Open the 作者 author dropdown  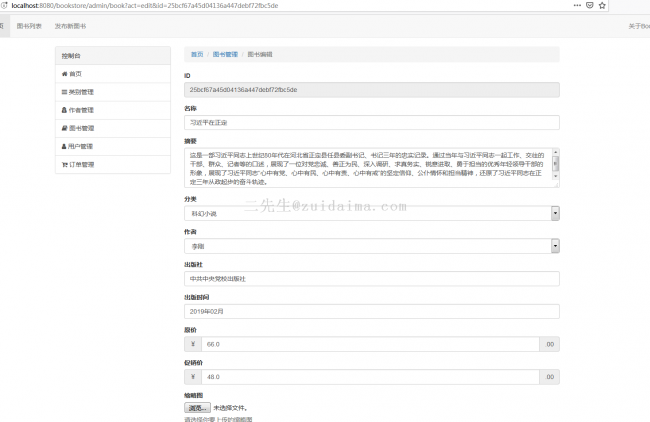(372, 245)
